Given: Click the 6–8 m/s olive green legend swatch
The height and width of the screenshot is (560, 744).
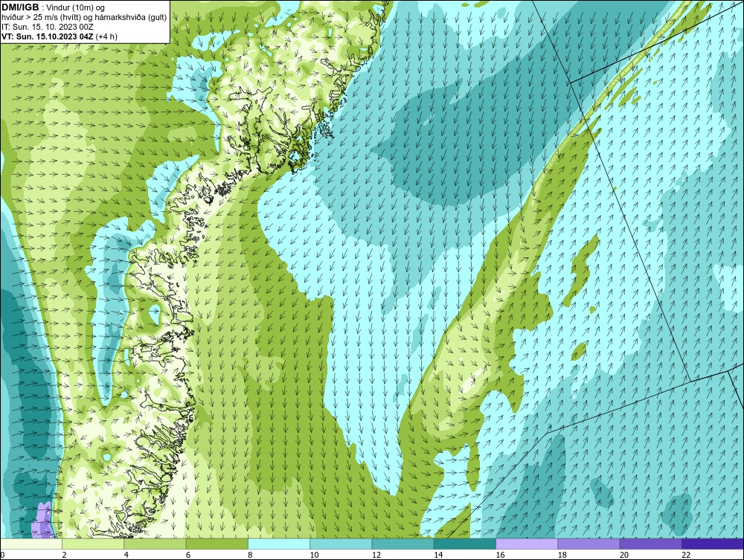Looking at the screenshot, I should pos(217,544).
